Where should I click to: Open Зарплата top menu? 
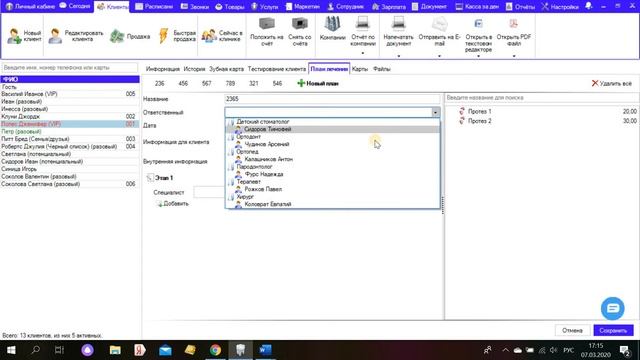tap(389, 7)
